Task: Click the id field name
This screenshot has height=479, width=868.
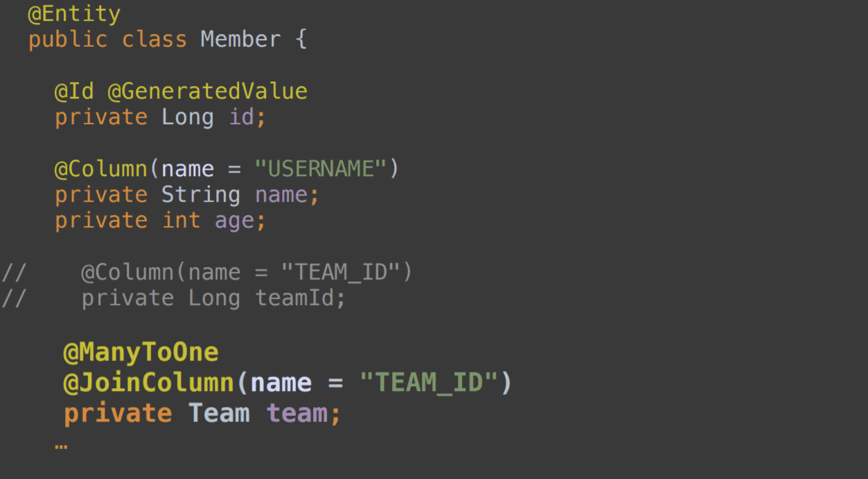Action: [242, 117]
